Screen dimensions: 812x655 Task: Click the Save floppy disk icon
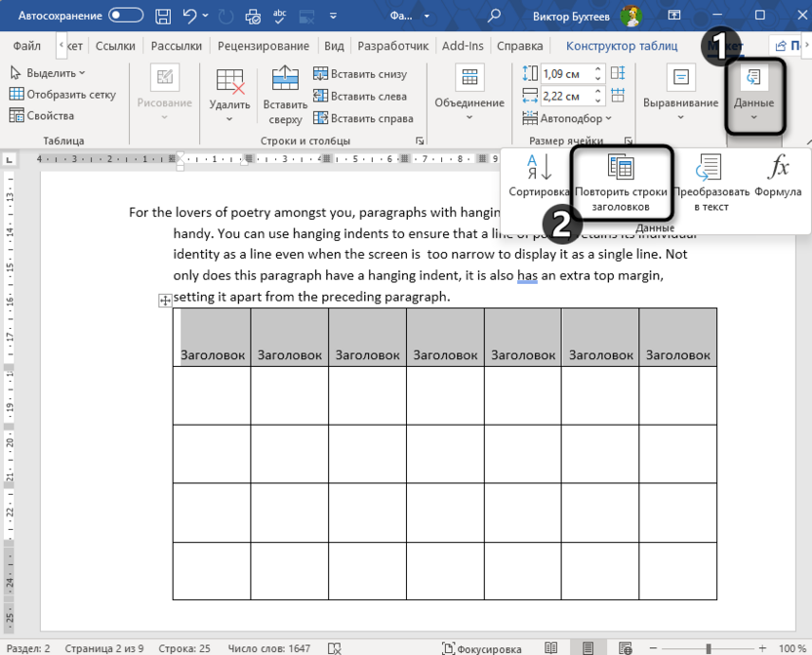point(163,16)
